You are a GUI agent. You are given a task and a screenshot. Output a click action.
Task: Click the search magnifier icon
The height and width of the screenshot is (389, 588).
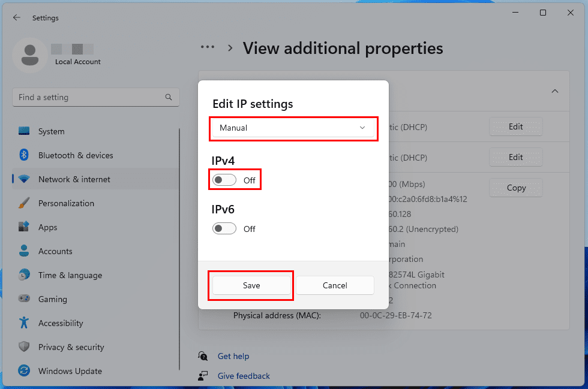(x=169, y=97)
